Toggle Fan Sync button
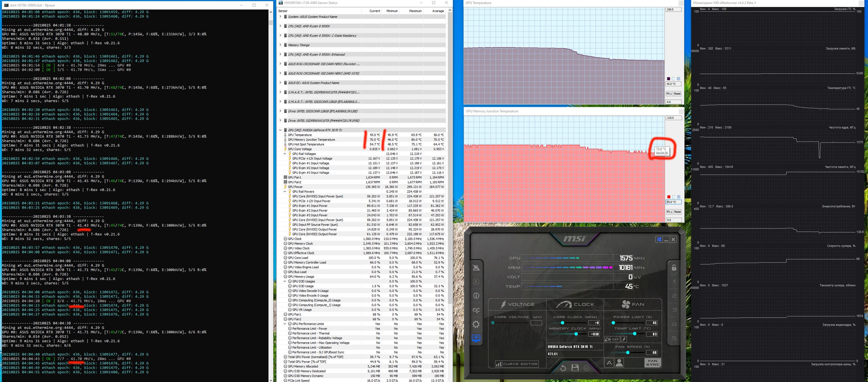The height and width of the screenshot is (382, 868). coord(652,363)
